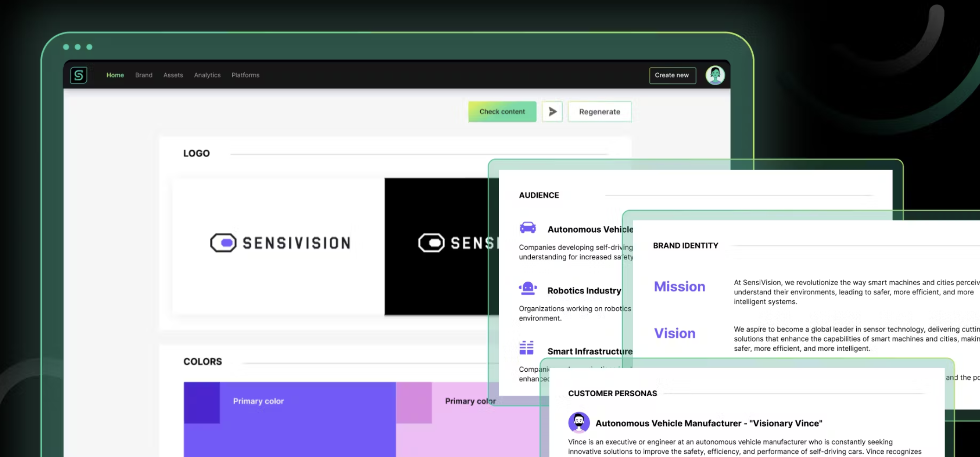
Task: Open the Assets menu item
Action: coord(173,75)
